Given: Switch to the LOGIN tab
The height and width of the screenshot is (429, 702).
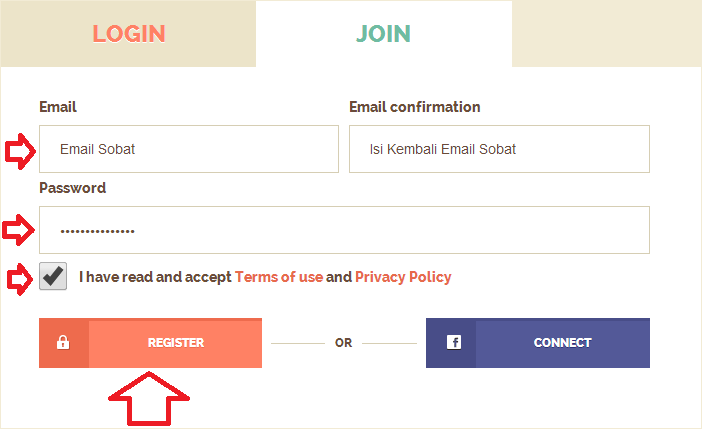Looking at the screenshot, I should click(x=128, y=33).
